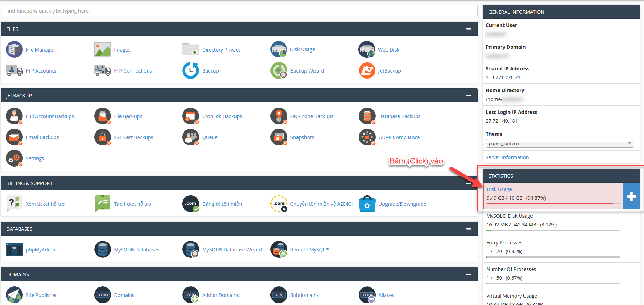Open the Site Publisher icon
The image size is (644, 305).
click(x=14, y=295)
